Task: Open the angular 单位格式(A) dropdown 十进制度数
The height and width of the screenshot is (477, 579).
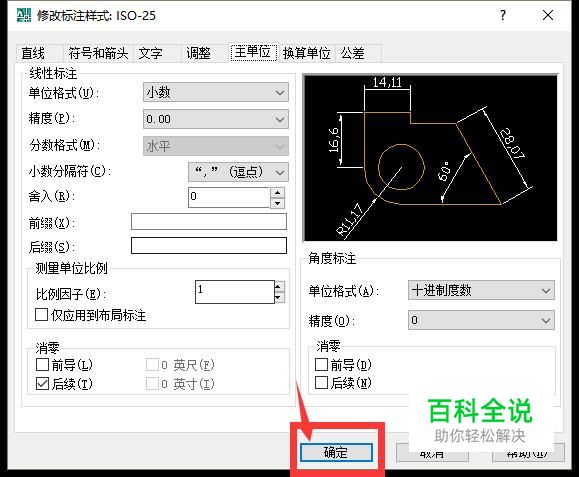Action: (x=481, y=290)
